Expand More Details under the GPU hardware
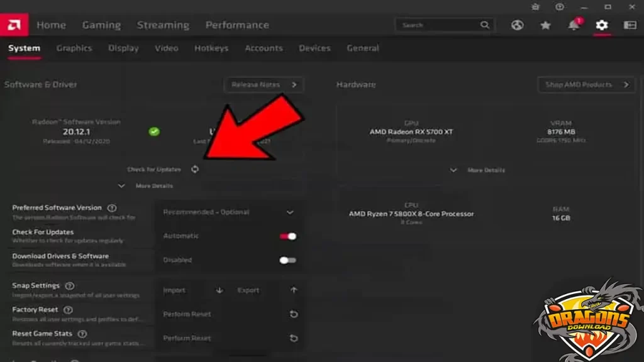Viewport: 644px width, 362px height. (x=477, y=170)
